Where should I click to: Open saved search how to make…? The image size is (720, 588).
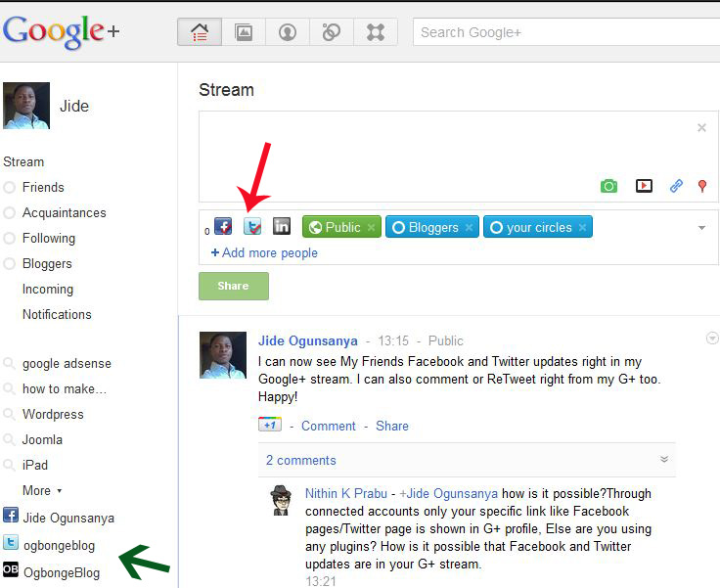click(65, 388)
